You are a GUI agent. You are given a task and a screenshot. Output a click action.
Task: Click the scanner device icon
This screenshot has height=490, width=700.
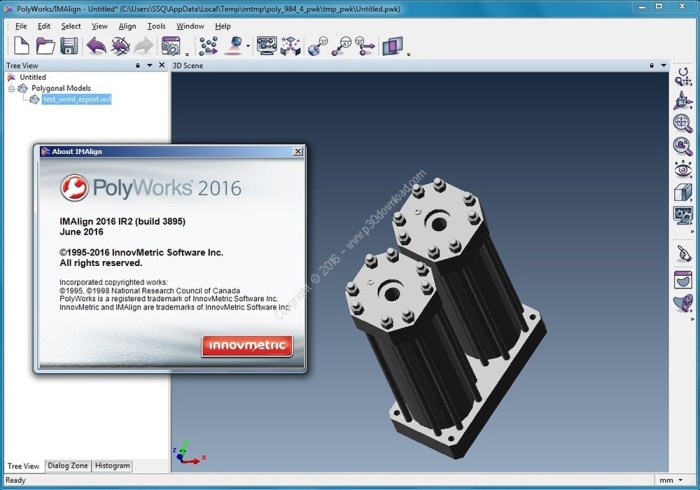(234, 46)
